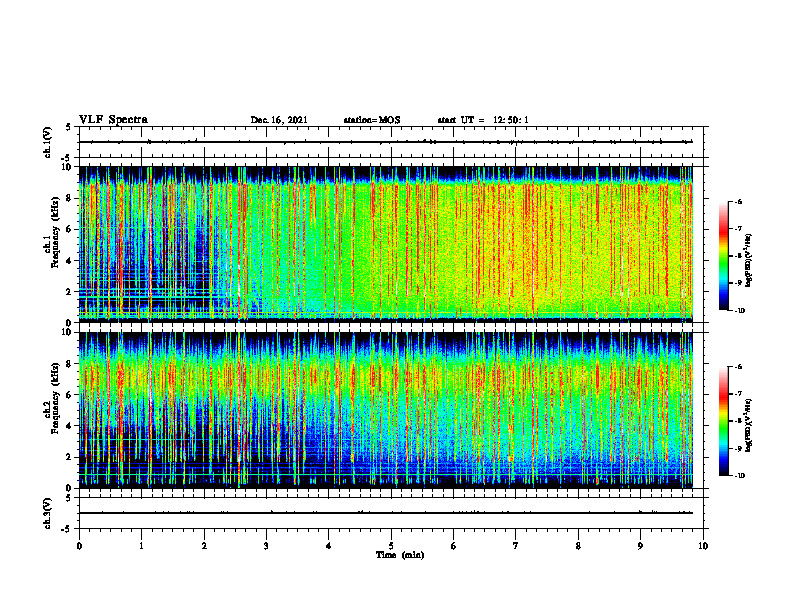
Task: Click the ch.1 frequency tick label "6"
Action: tap(70, 229)
